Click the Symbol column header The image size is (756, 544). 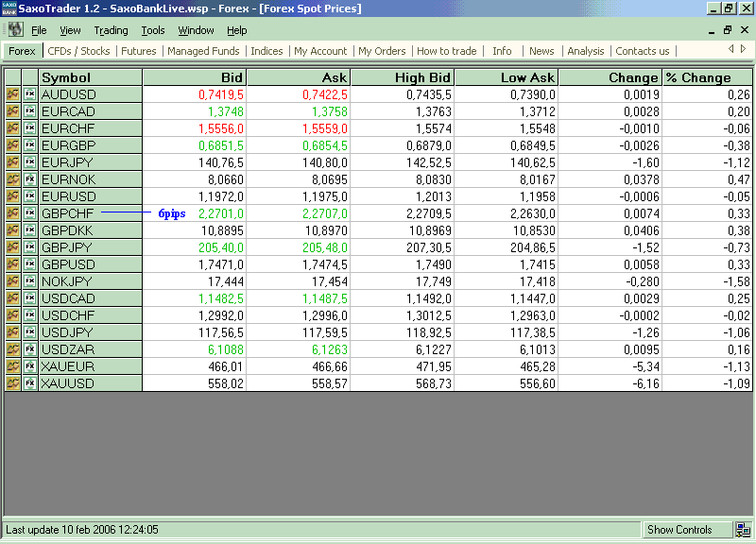coord(91,77)
